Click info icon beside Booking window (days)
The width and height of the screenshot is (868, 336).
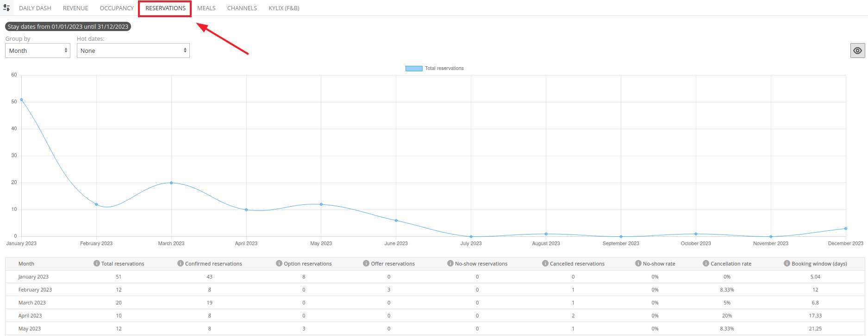click(787, 263)
